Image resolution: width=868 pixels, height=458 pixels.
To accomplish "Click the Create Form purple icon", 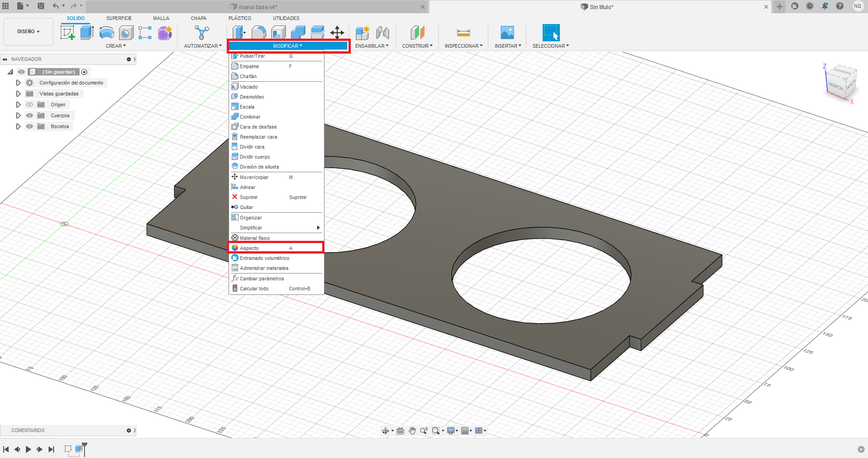I will click(x=165, y=33).
